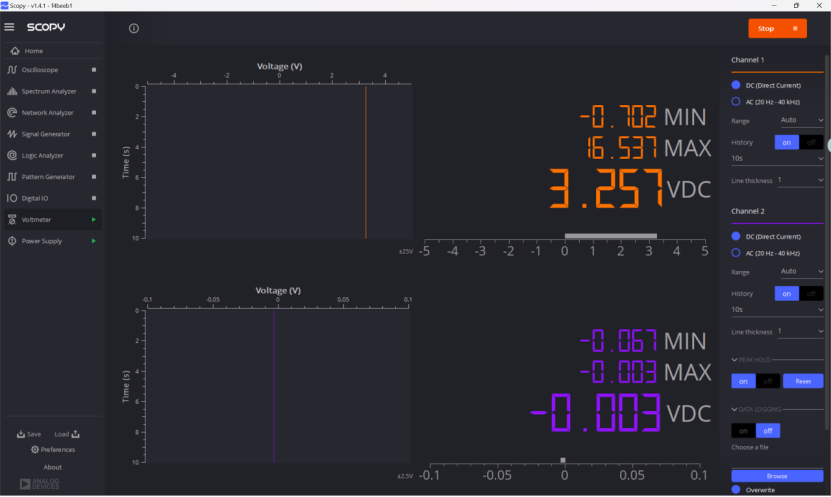Start Spectrum Analyzer with its run square

click(94, 91)
